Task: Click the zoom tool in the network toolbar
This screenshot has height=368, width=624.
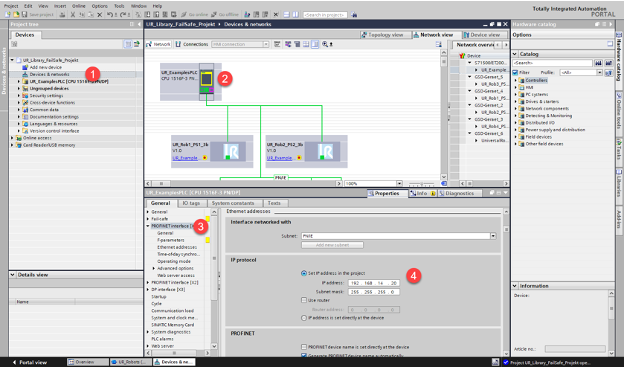Action: [x=325, y=44]
